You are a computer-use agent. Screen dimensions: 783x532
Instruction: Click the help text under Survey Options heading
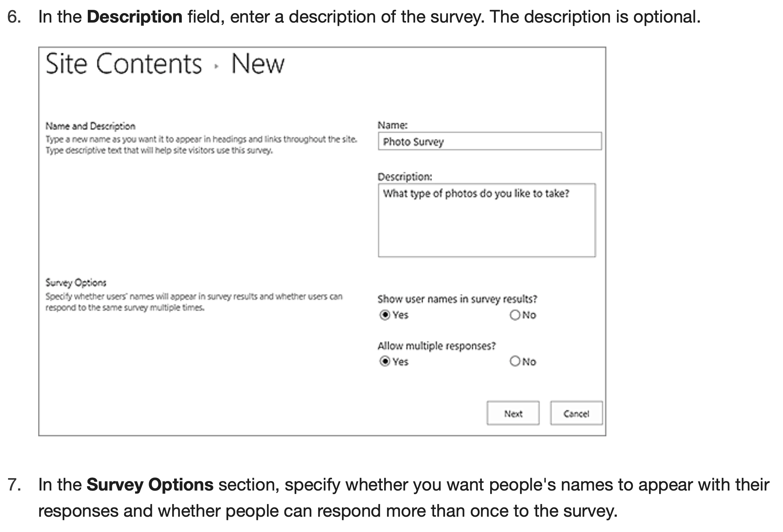coord(194,302)
